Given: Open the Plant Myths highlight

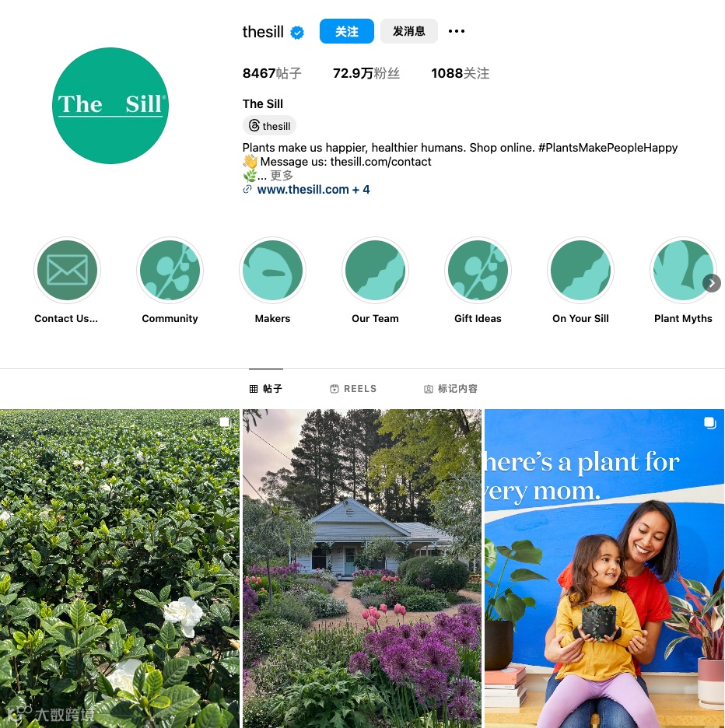Looking at the screenshot, I should 683,270.
